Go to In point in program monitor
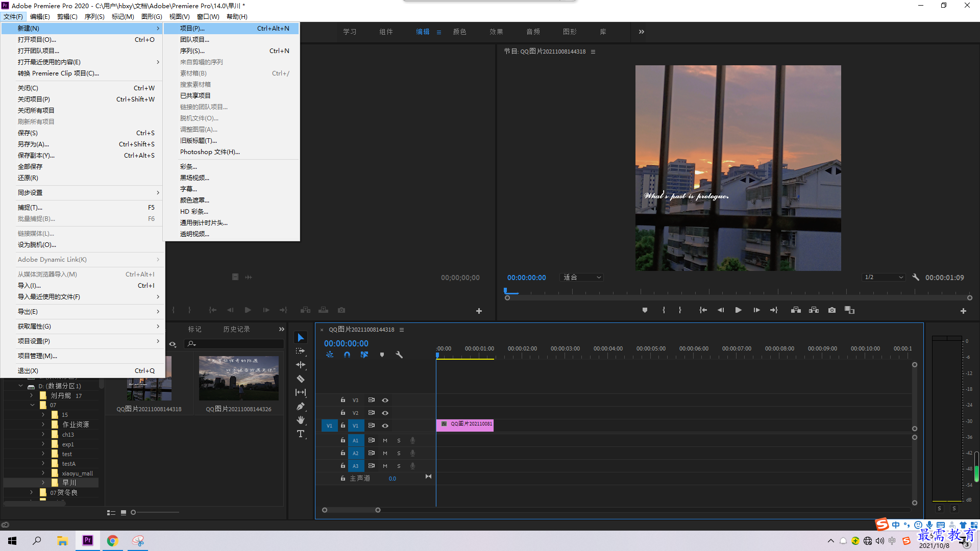Viewport: 980px width, 551px height. [x=703, y=310]
